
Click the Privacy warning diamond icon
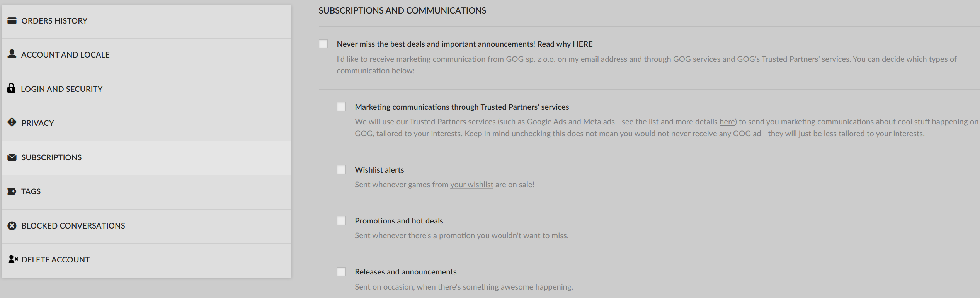[12, 122]
